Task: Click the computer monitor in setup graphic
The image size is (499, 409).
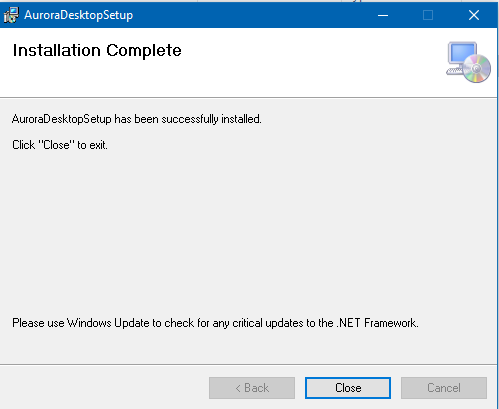Action: (463, 54)
